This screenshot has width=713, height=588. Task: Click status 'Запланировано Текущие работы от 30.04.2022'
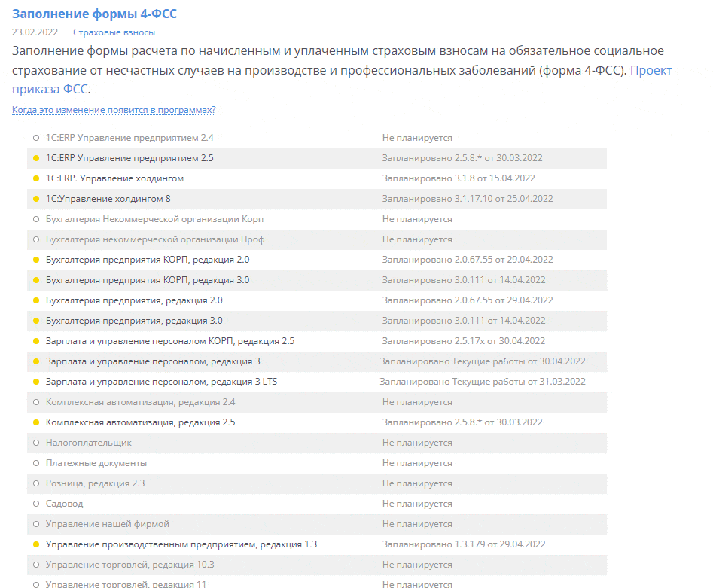pyautogui.click(x=483, y=361)
